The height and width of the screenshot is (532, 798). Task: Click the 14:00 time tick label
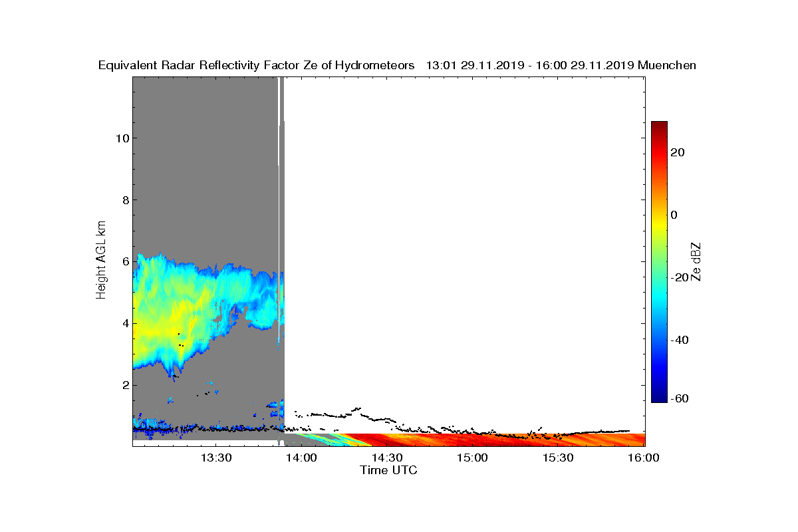(x=301, y=458)
